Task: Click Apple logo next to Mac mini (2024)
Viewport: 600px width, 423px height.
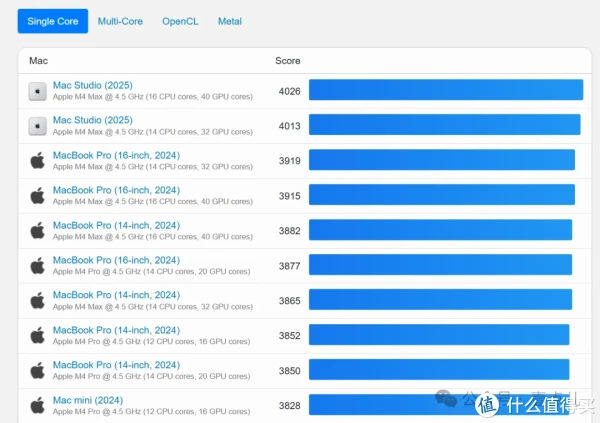Action: pos(37,405)
